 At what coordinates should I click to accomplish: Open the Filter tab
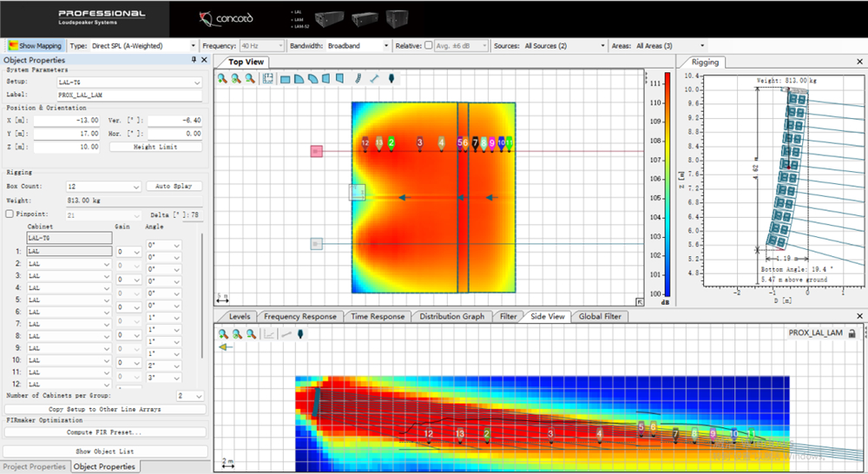(x=508, y=316)
